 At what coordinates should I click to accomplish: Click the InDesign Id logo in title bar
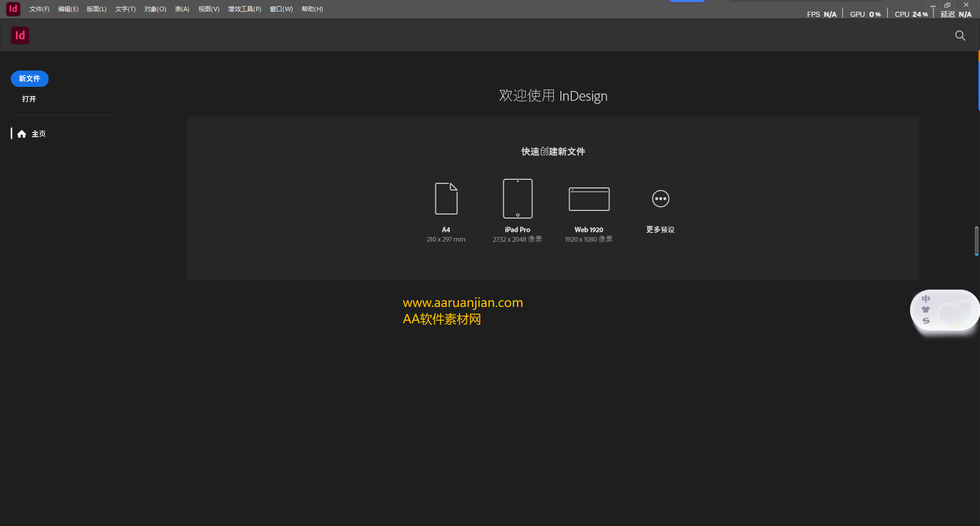click(x=12, y=9)
